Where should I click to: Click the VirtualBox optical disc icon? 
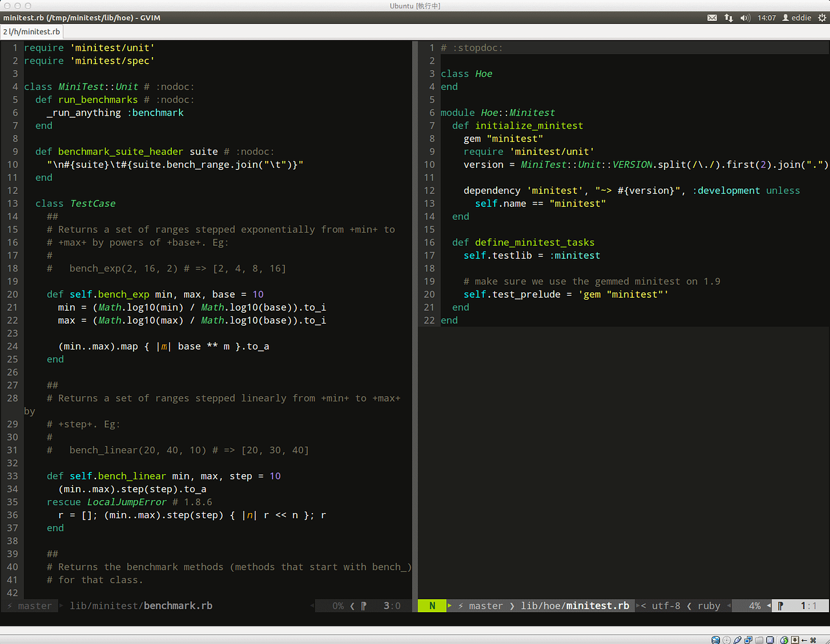point(726,639)
